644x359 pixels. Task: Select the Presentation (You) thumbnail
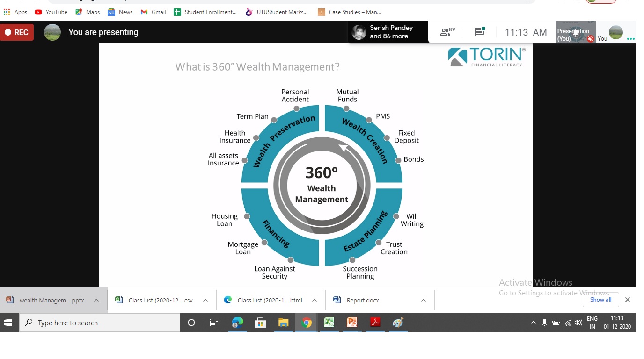click(576, 32)
